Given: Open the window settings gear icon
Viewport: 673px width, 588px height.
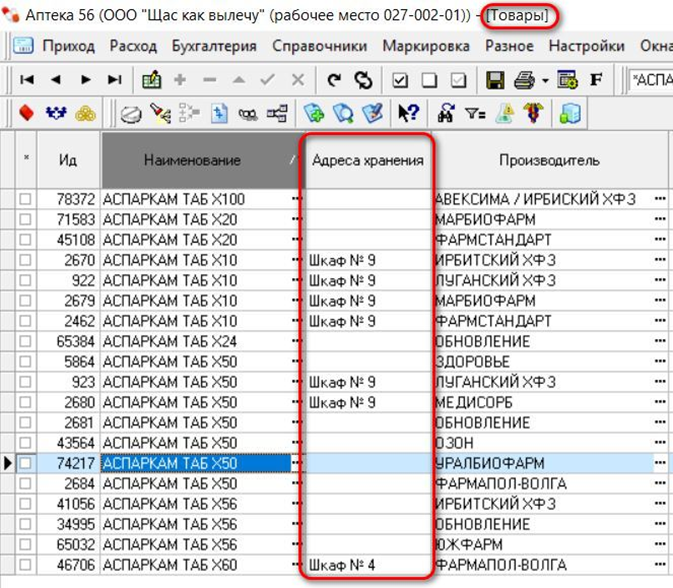Looking at the screenshot, I should pos(567,80).
